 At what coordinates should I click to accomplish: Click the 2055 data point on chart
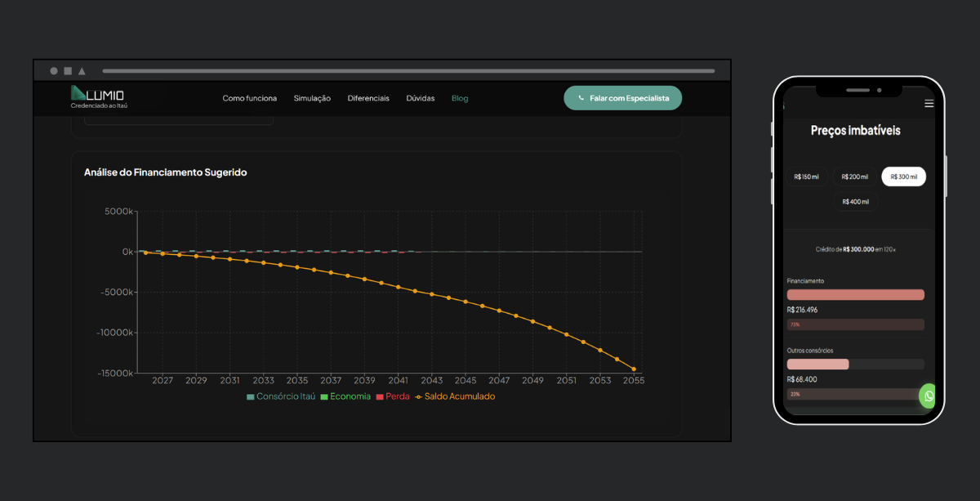pyautogui.click(x=633, y=369)
